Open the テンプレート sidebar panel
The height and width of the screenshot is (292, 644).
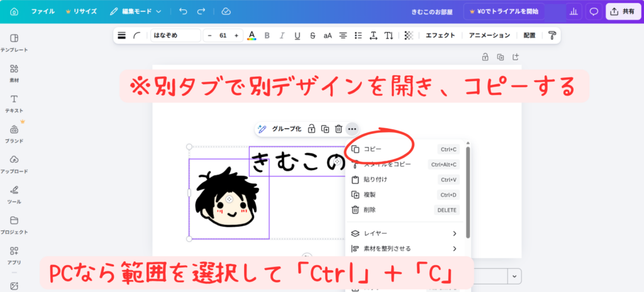[14, 43]
